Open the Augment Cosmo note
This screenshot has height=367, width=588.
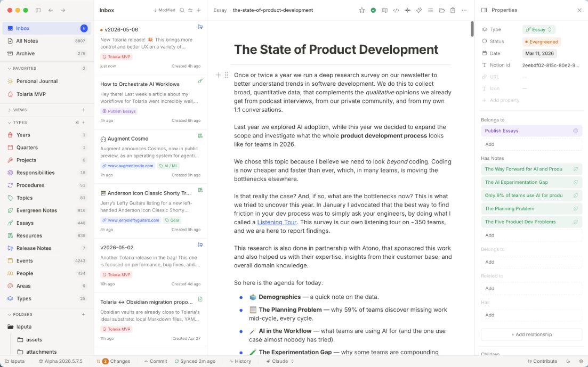[x=150, y=157]
